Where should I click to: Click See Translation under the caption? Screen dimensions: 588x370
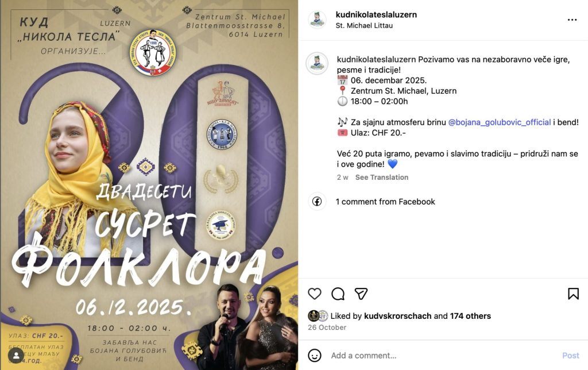(382, 177)
